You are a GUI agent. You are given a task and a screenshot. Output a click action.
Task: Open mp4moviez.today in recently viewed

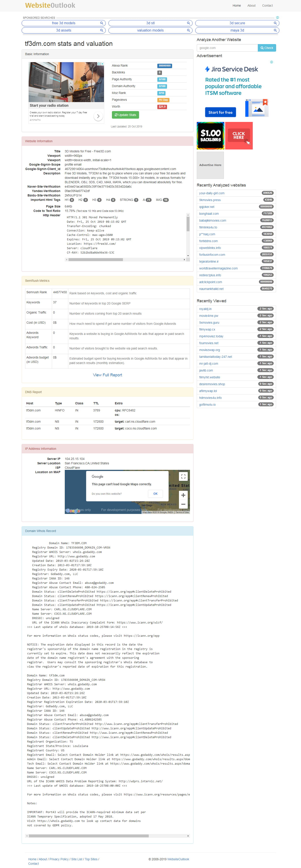211,336
